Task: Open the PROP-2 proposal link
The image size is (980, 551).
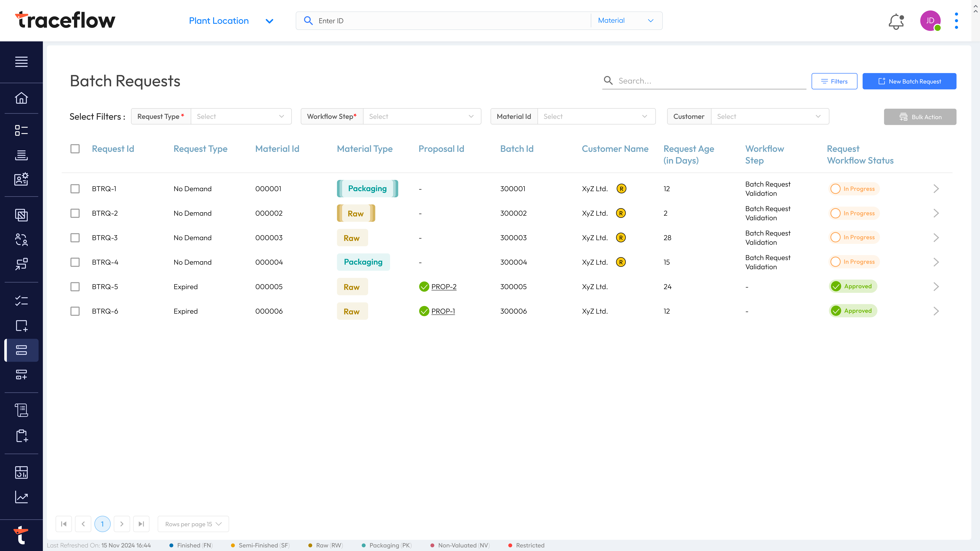Action: pos(444,287)
